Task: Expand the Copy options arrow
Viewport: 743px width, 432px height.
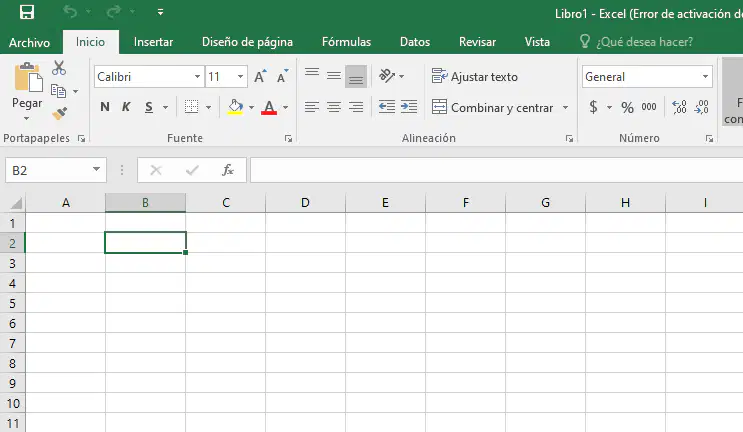Action: (75, 91)
